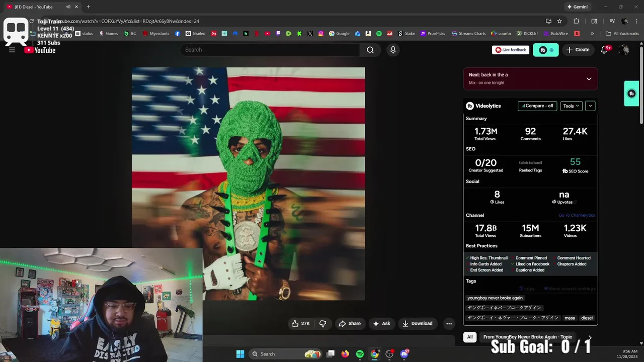Image resolution: width=644 pixels, height=362 pixels.
Task: Like the video with thumbs-up 27K
Action: point(300,324)
